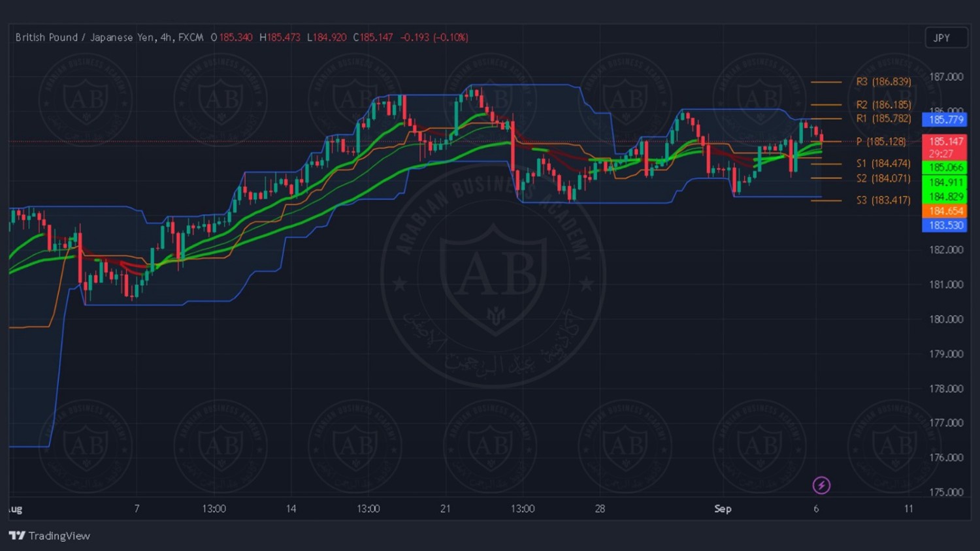980x551 pixels.
Task: Select the R2 (186.185) pivot label
Action: 883,104
